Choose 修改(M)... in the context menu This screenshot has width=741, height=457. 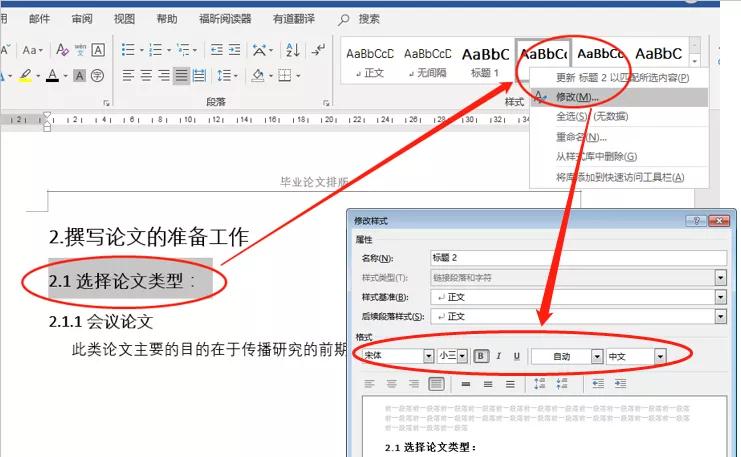click(x=619, y=97)
